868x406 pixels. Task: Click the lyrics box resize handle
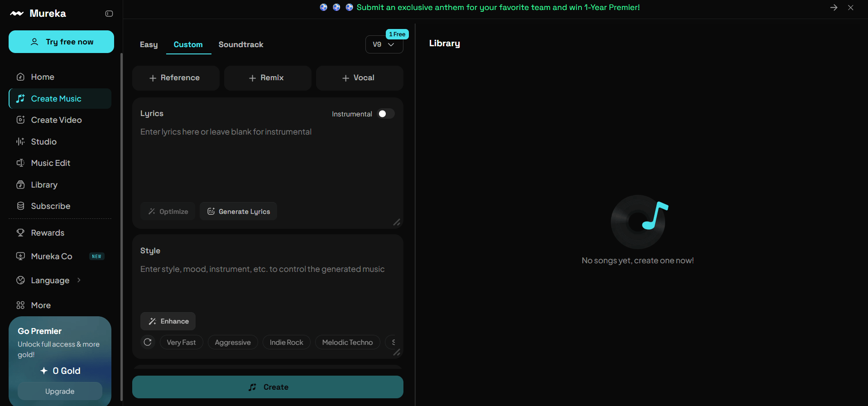[397, 222]
